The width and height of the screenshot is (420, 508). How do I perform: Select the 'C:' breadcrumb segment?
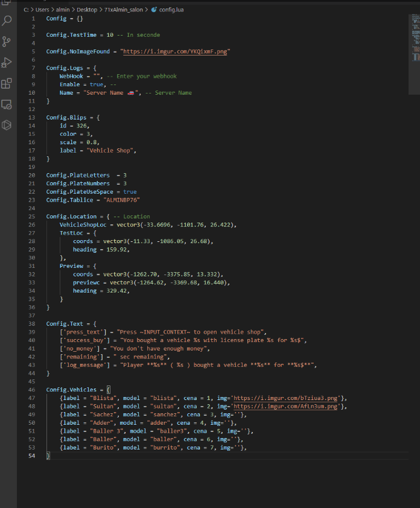tap(27, 10)
